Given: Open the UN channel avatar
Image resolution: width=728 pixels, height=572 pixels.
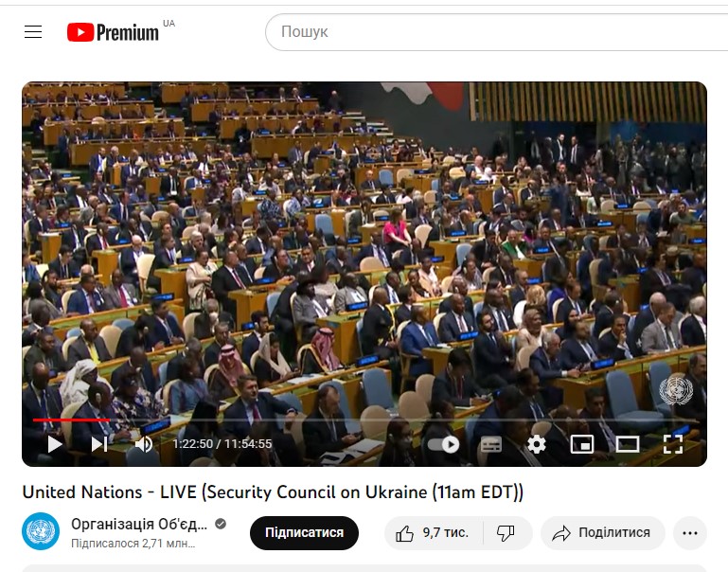Looking at the screenshot, I should [x=41, y=531].
